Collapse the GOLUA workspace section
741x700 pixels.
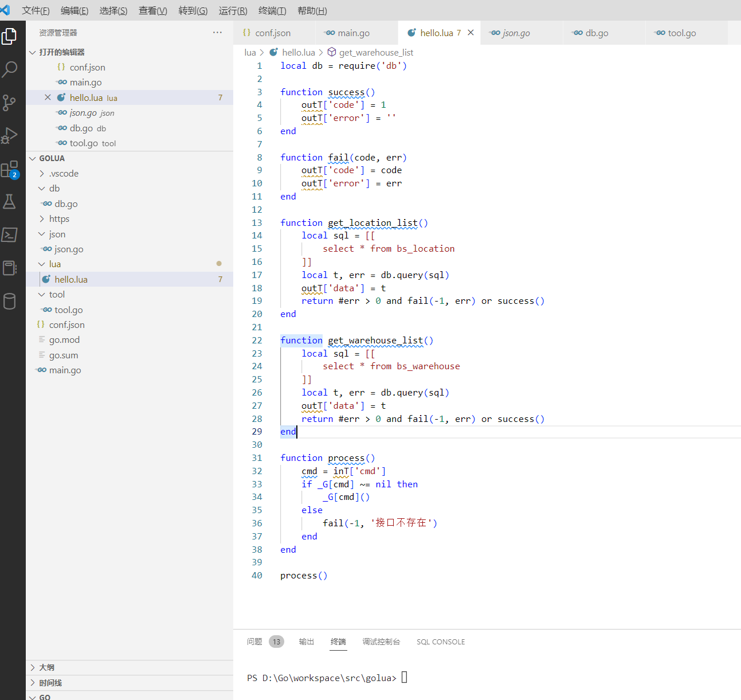[33, 158]
